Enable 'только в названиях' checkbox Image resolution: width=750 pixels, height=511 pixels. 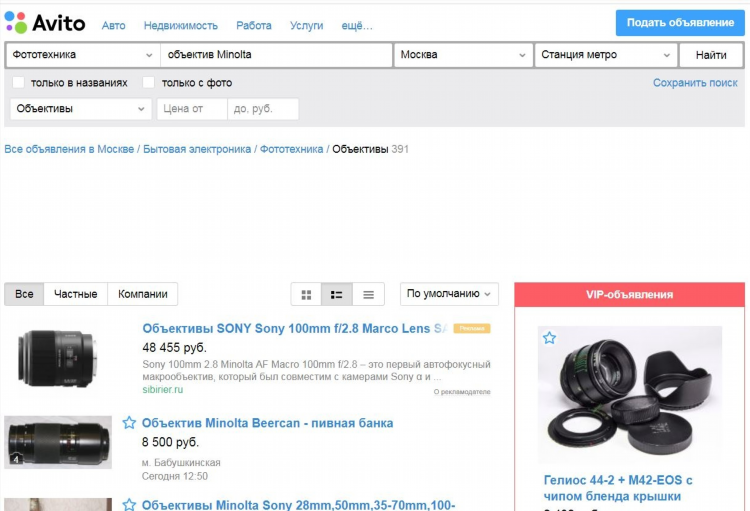pos(18,82)
